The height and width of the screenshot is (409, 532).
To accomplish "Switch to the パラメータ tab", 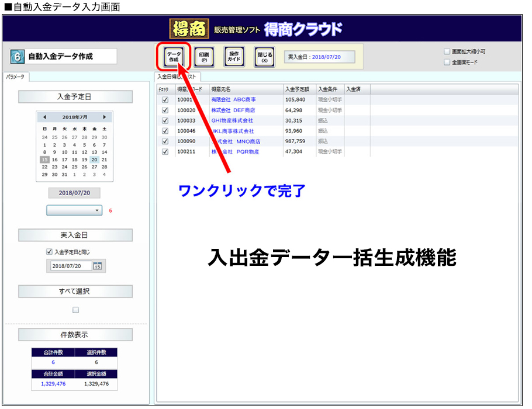I will click(16, 77).
